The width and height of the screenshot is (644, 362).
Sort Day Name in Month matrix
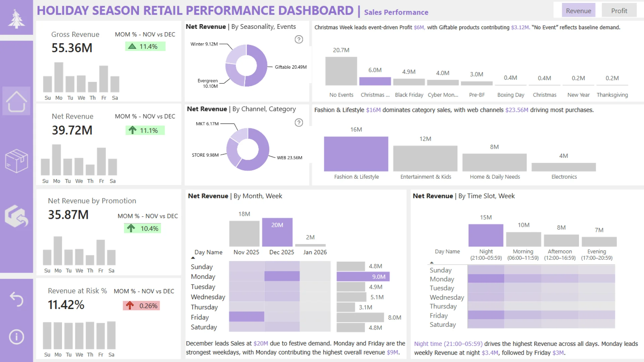[x=208, y=252]
